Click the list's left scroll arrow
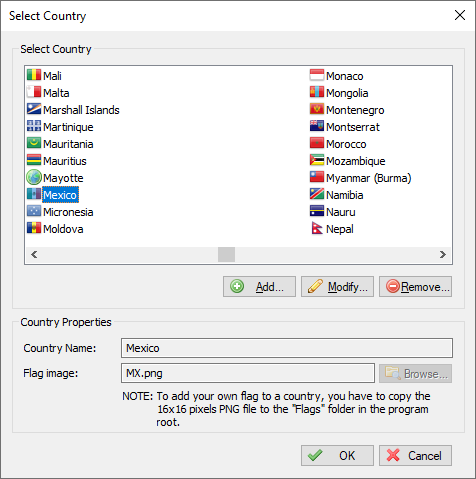The height and width of the screenshot is (479, 476). pyautogui.click(x=34, y=255)
